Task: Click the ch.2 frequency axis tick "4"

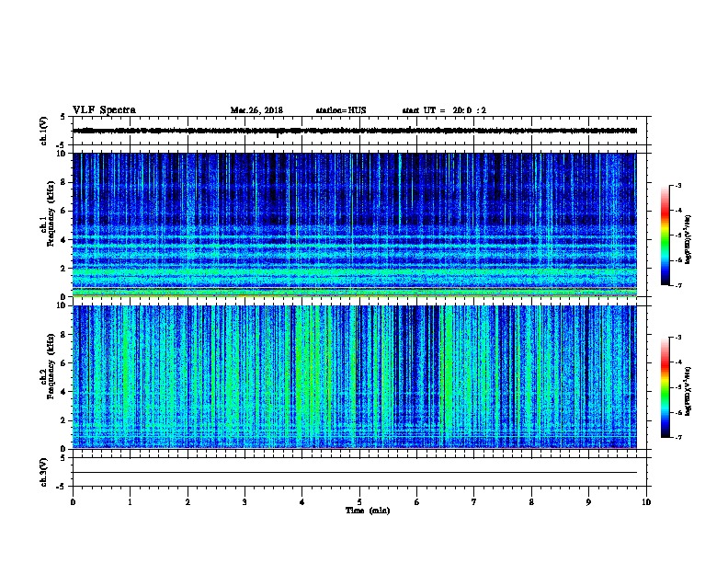Action: pyautogui.click(x=63, y=392)
